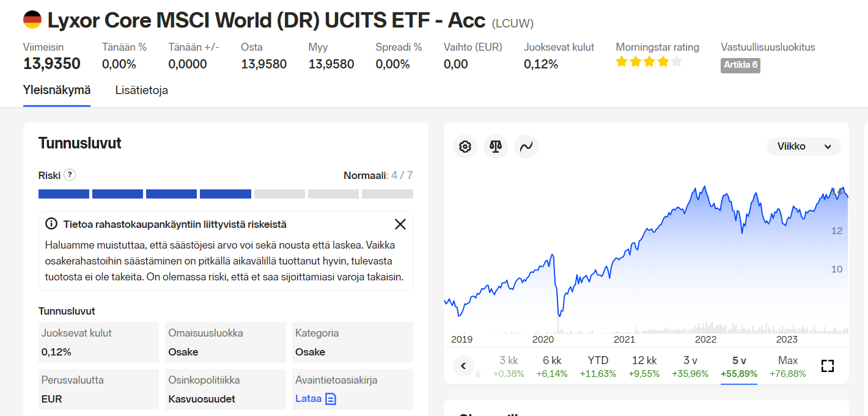Click the Tänään +/- value 0,0000
The image size is (868, 416).
[188, 64]
